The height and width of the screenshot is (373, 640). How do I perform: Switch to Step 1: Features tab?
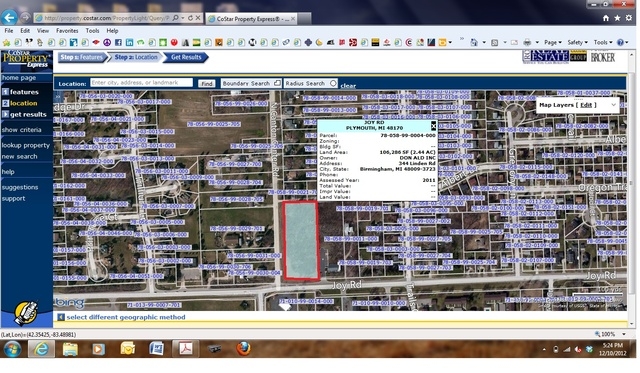point(82,57)
